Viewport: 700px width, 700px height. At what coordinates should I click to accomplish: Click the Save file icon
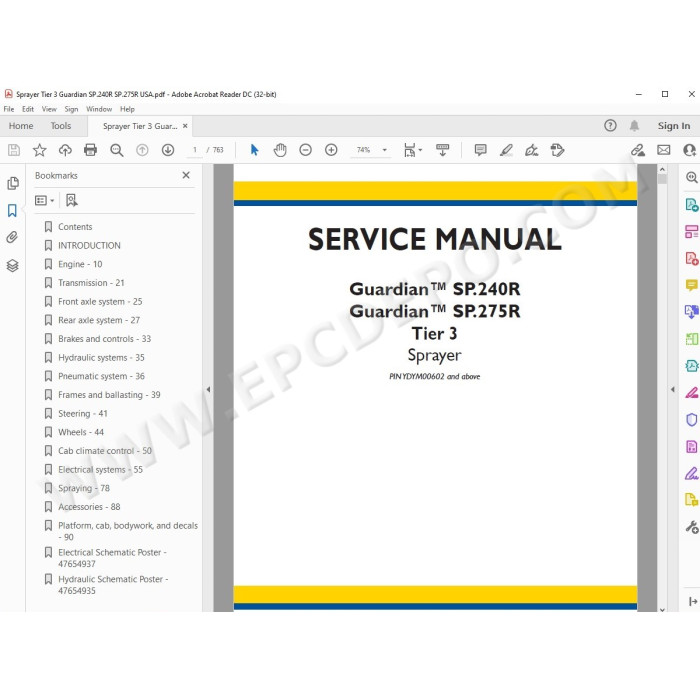14,150
